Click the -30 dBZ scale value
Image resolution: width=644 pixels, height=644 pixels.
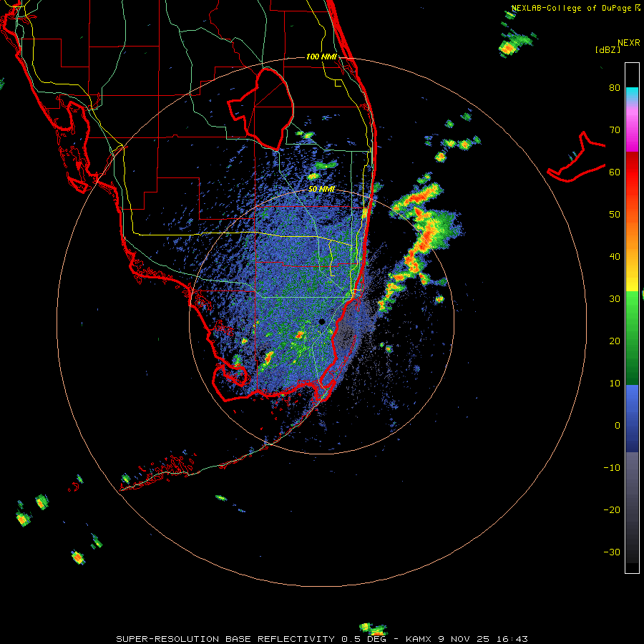tap(612, 552)
